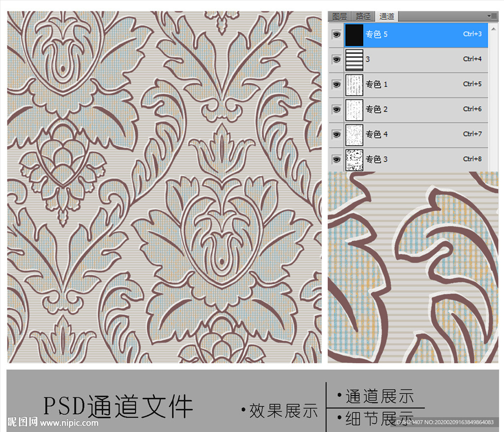Toggle the eye icon for 专色 2 channel
The image size is (504, 432).
pos(336,109)
